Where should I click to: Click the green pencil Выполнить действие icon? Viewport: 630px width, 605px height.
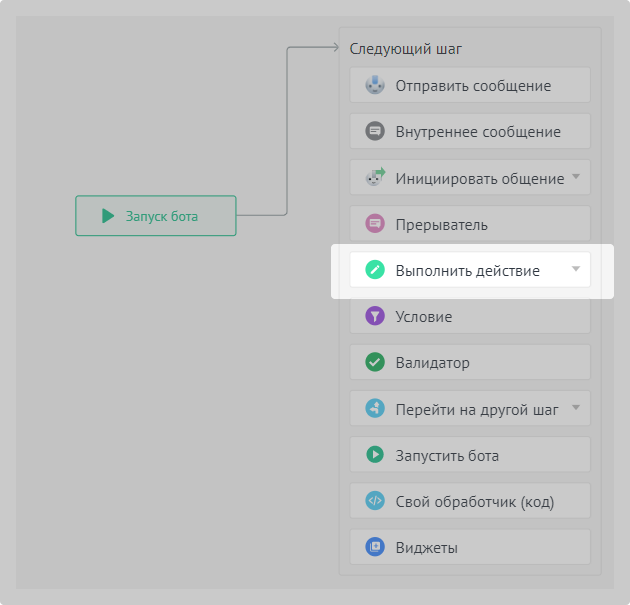click(375, 270)
